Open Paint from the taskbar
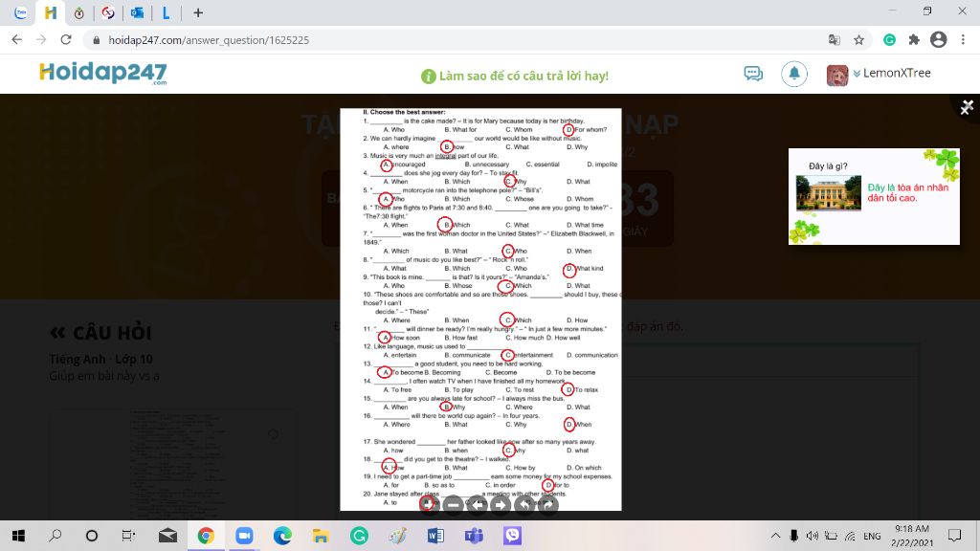The height and width of the screenshot is (551, 980). 397,536
